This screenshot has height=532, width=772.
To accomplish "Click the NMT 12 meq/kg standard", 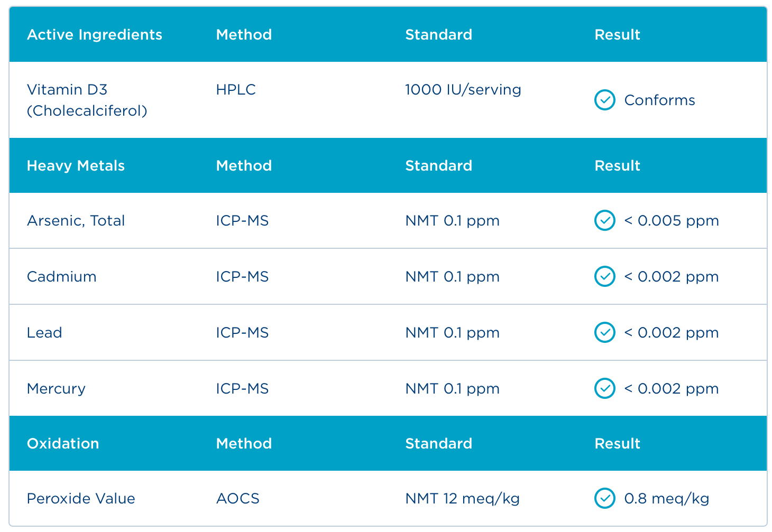I will click(x=462, y=498).
